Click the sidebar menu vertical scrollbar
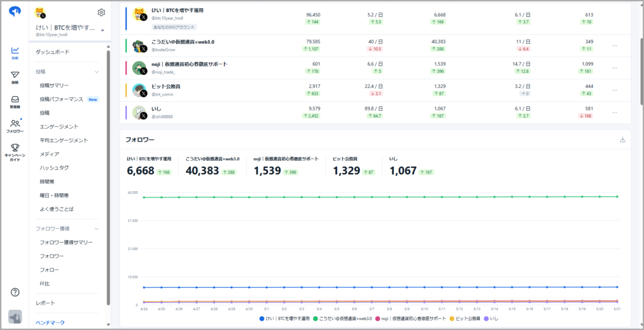Screen dimensions: 644x330 [x=108, y=177]
